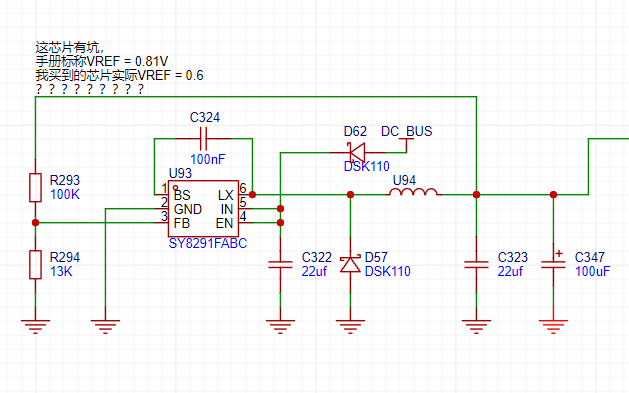Image resolution: width=629 pixels, height=393 pixels.
Task: Click the D57 Schottky diode symbol
Action: click(x=350, y=264)
